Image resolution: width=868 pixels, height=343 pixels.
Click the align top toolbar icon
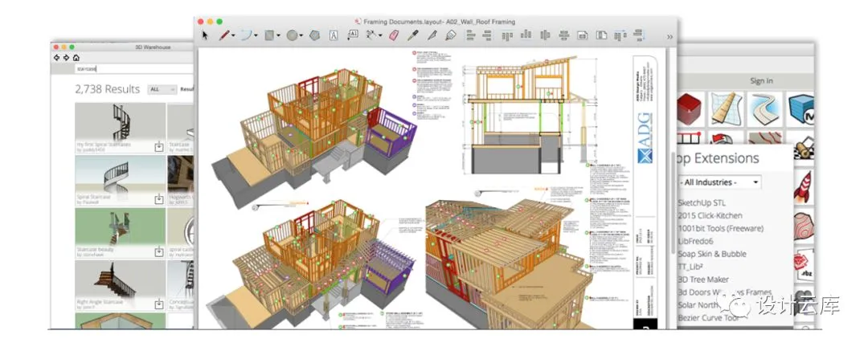tap(507, 35)
